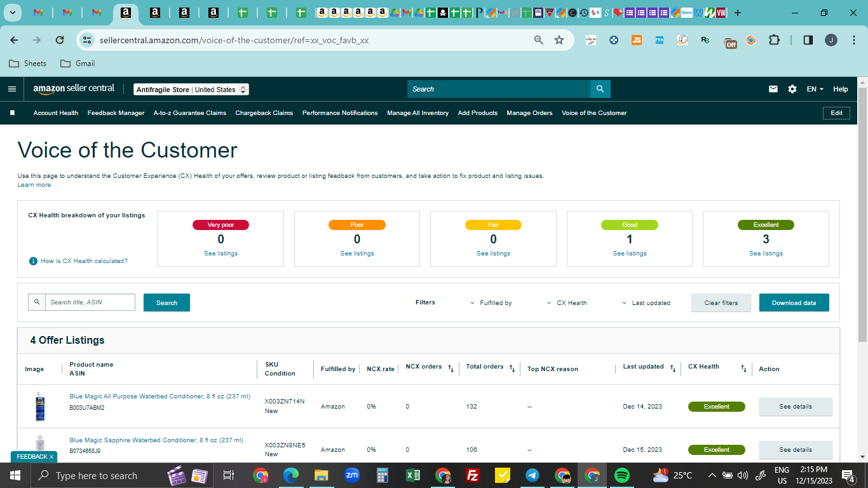Open the Chrome zoom magnifier icon

(x=539, y=40)
